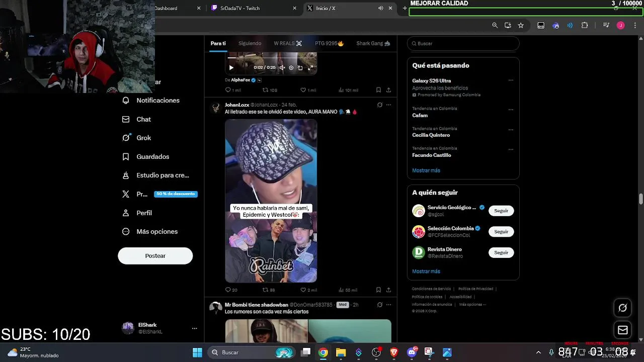The height and width of the screenshot is (362, 644).
Task: Click the video progress bar
Action: (271, 58)
